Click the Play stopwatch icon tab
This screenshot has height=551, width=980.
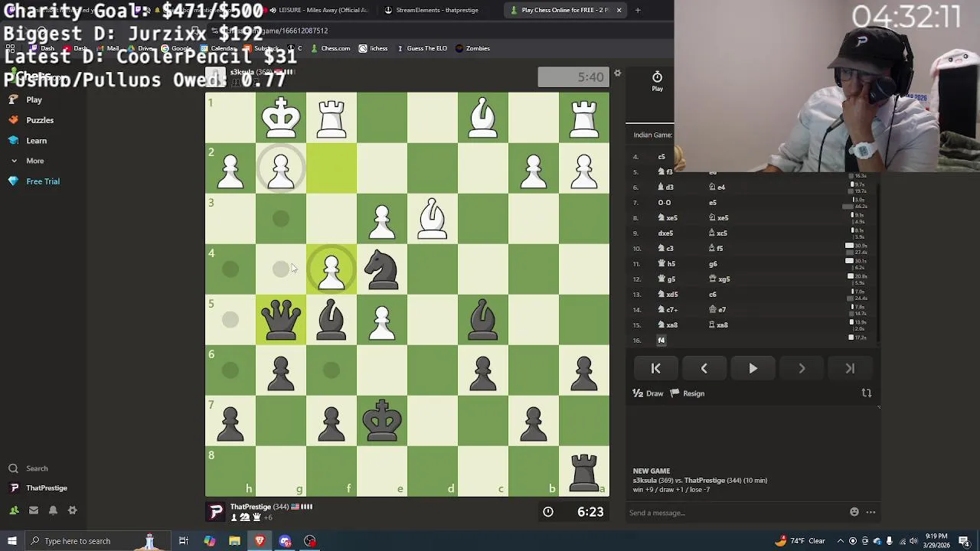pyautogui.click(x=657, y=81)
